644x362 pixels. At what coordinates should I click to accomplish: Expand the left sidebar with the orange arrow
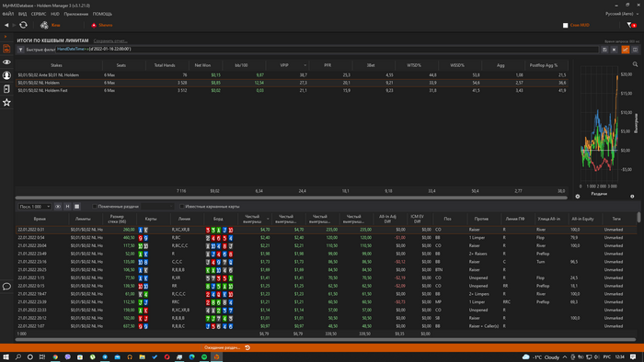[6, 37]
